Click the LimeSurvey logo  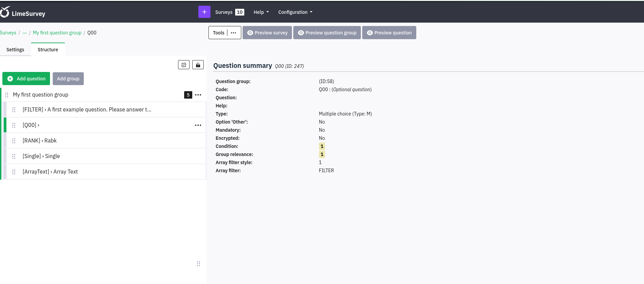click(23, 13)
